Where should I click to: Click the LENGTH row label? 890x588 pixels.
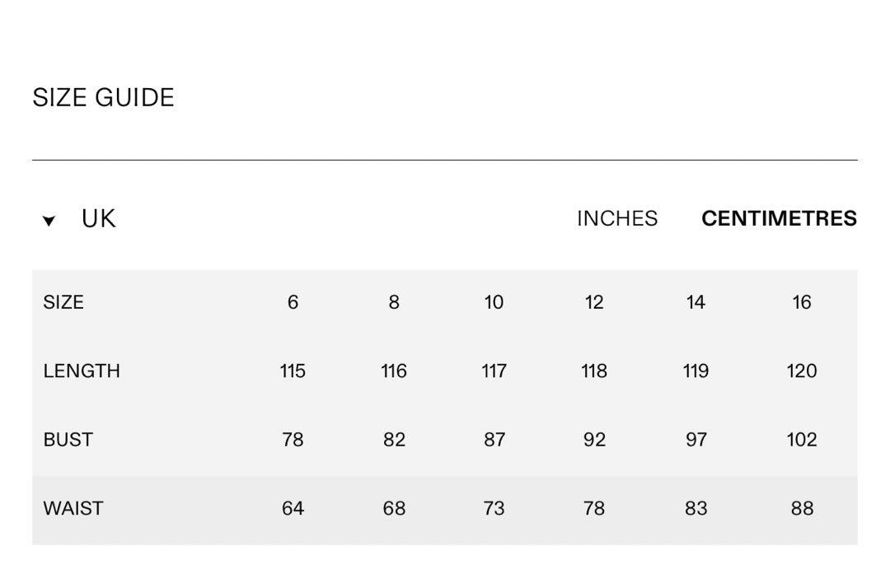[82, 371]
